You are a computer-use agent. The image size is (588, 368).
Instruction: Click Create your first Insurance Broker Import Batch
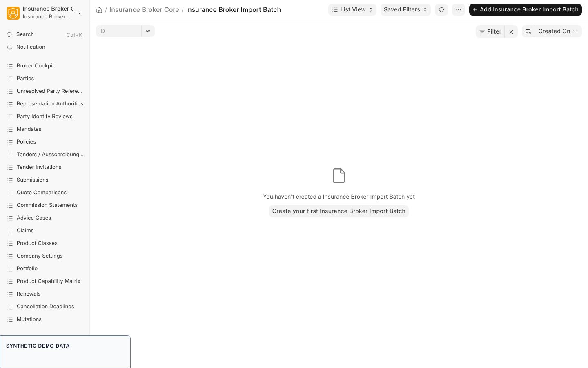tap(339, 211)
